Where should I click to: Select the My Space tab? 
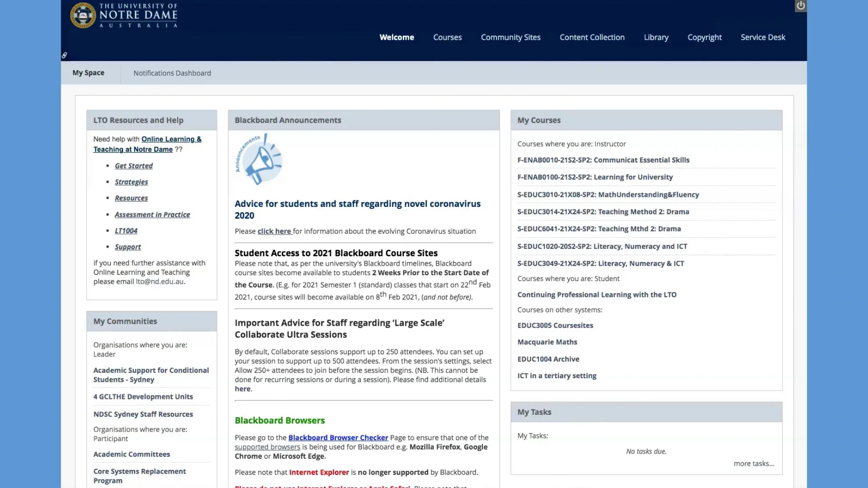(x=88, y=73)
